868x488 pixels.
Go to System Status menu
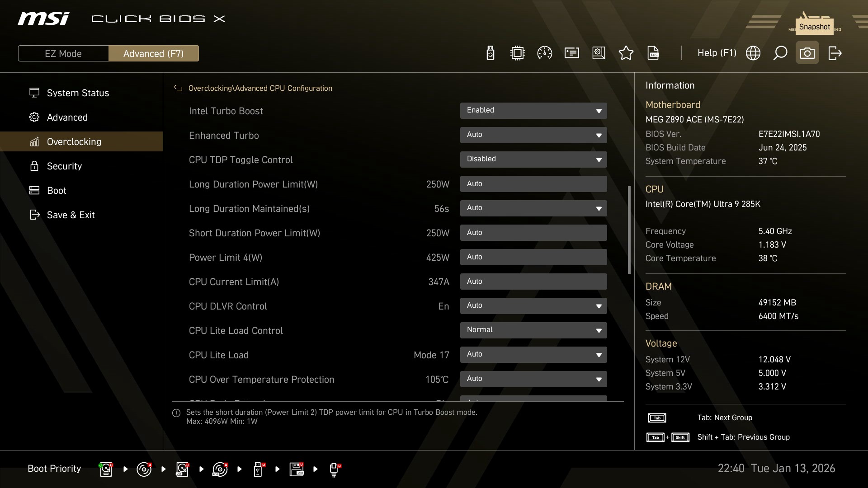tap(78, 93)
